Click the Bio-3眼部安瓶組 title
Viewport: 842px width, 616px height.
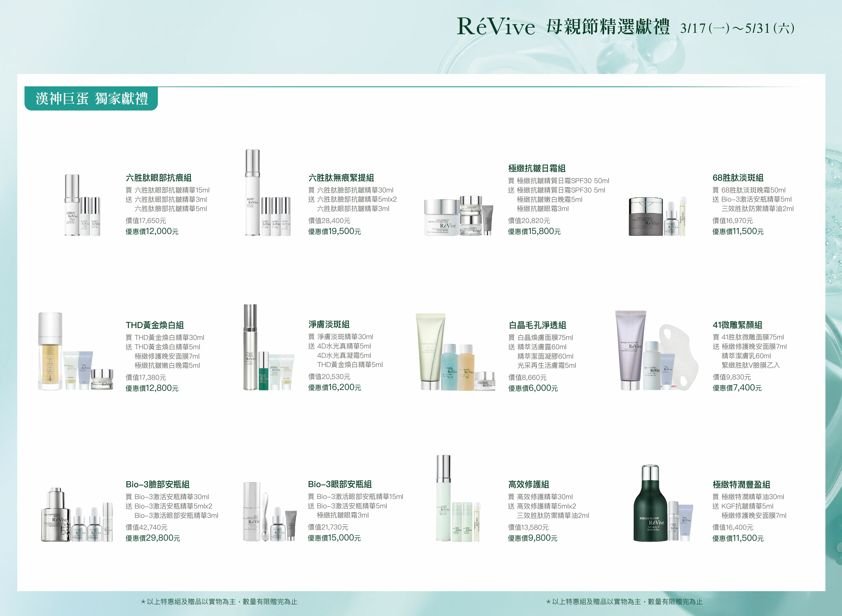(x=340, y=484)
